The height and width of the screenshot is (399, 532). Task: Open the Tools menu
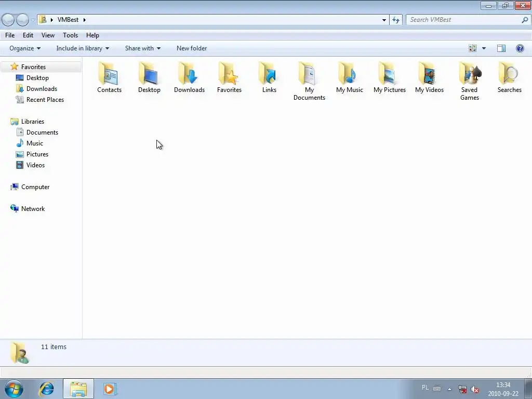click(x=70, y=35)
